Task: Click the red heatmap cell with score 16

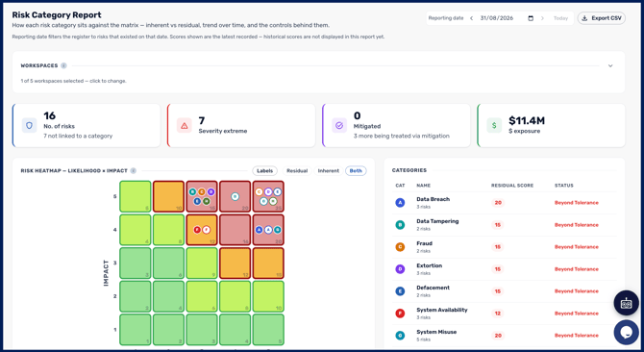Action: point(235,230)
